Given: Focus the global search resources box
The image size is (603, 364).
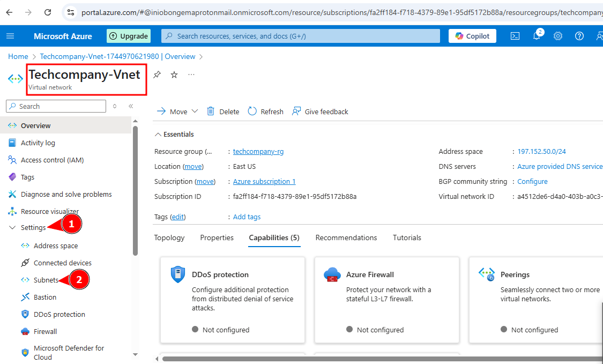Looking at the screenshot, I should tap(300, 36).
